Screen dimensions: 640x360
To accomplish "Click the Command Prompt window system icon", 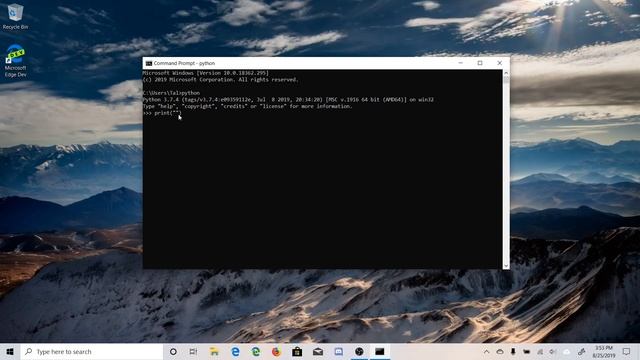I will (x=149, y=63).
